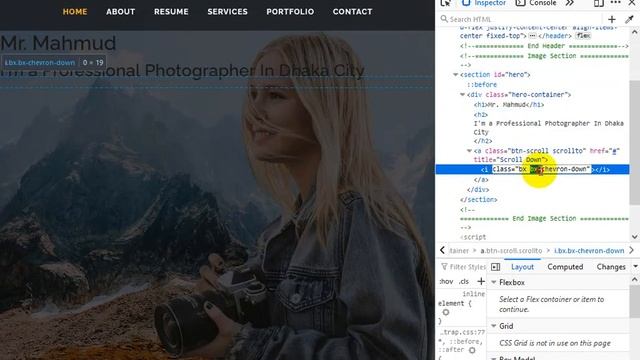
Task: Select i.bx.bx-chevron-down breadcrumb
Action: 589,251
